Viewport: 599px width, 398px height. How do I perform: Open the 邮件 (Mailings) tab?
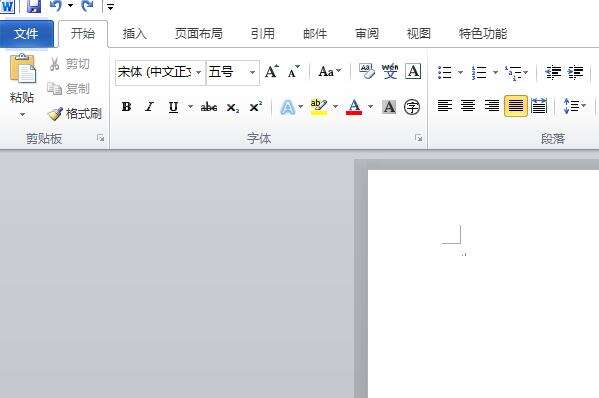(315, 34)
